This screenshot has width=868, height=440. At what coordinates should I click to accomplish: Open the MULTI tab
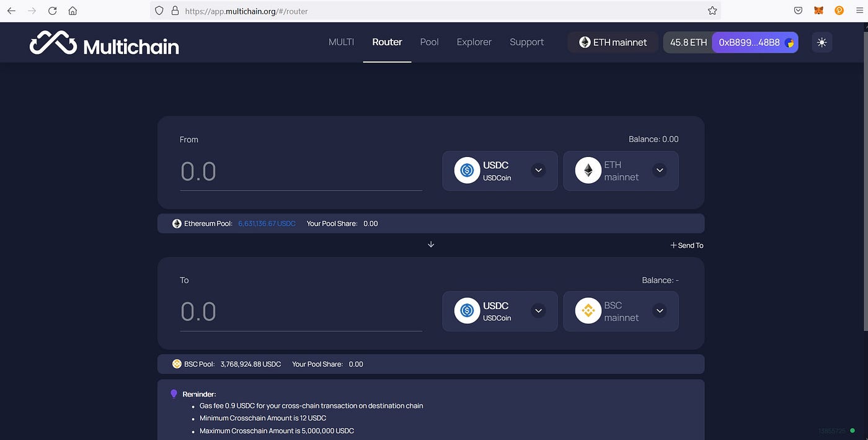point(342,42)
